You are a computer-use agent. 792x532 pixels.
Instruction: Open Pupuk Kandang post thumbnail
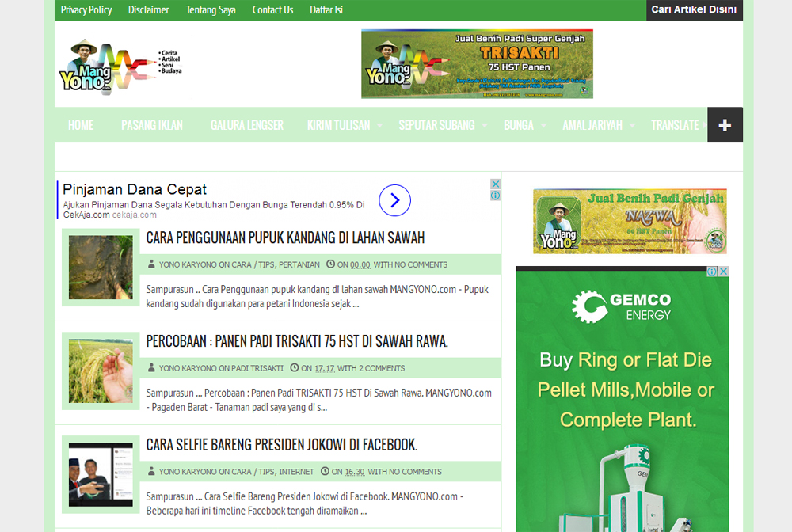101,268
